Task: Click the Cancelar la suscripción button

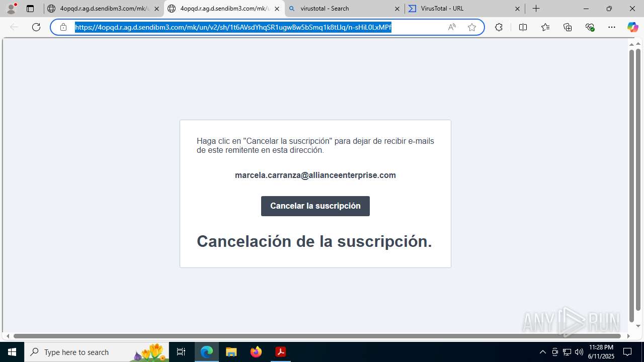Action: click(315, 206)
